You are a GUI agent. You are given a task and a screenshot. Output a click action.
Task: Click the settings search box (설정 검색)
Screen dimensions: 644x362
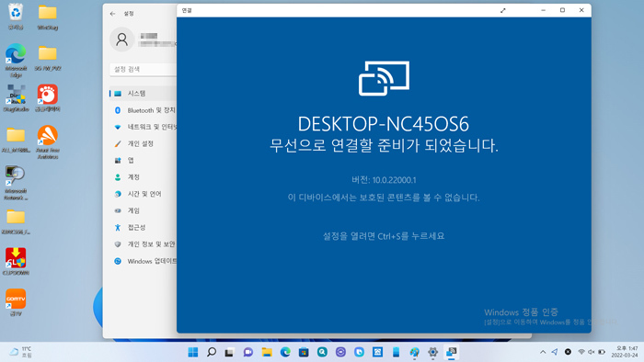click(x=143, y=69)
